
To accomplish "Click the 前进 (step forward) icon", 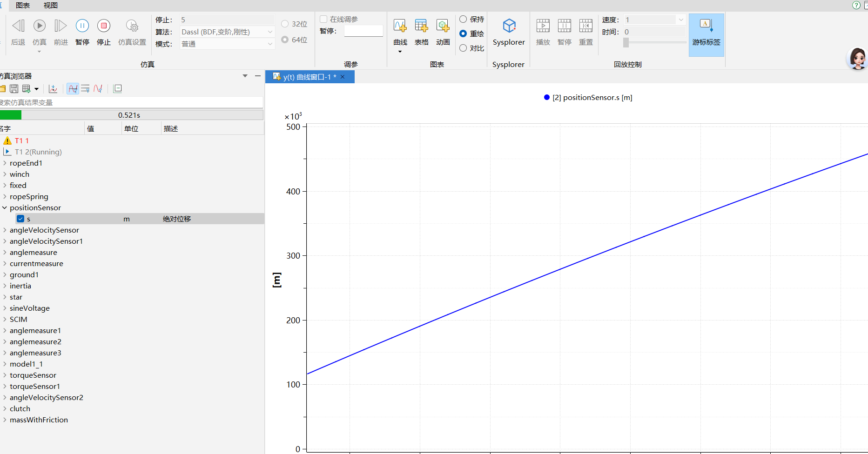I will pos(61,26).
